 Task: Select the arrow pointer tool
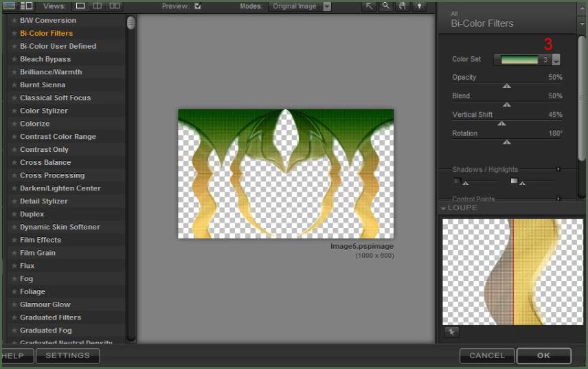(x=370, y=6)
